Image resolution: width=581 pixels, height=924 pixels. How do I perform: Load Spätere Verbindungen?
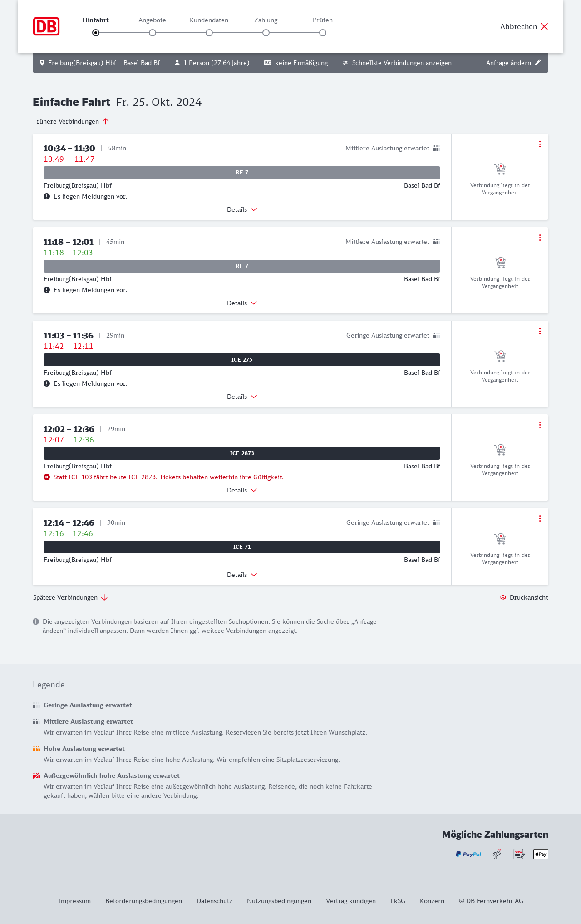coord(70,597)
